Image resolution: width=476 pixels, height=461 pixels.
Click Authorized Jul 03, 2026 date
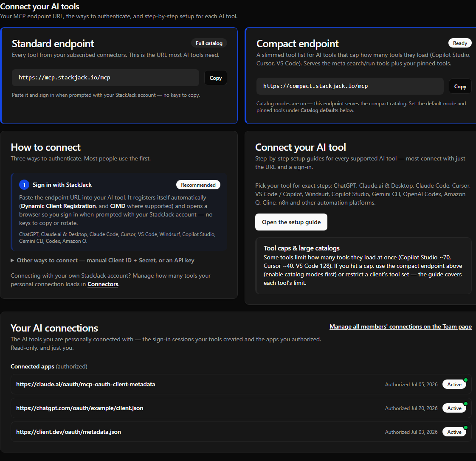coord(411,432)
